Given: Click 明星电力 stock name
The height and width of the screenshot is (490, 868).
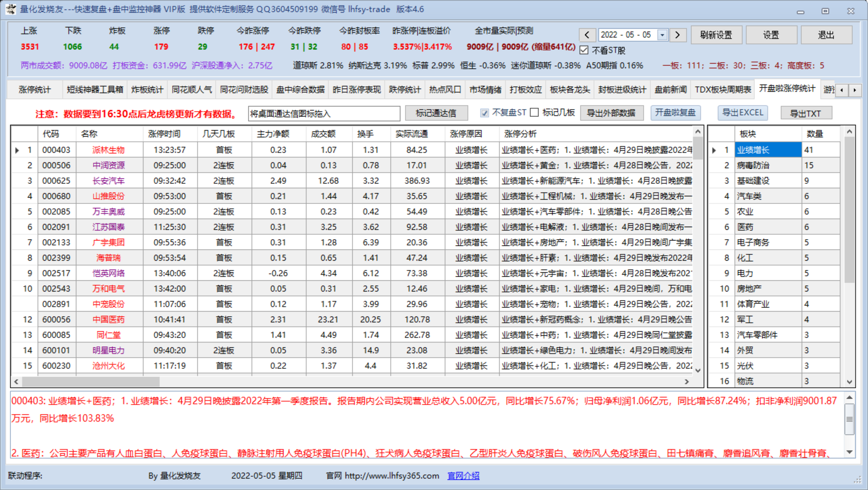Looking at the screenshot, I should pos(108,350).
